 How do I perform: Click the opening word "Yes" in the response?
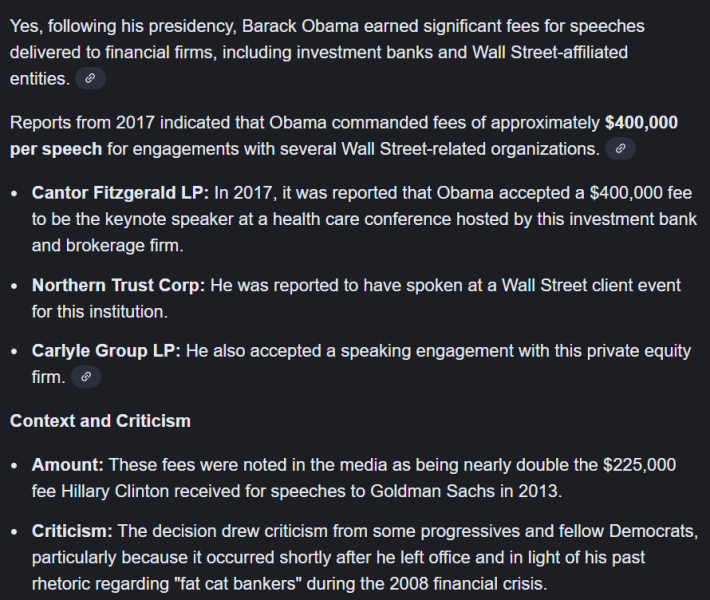point(25,26)
